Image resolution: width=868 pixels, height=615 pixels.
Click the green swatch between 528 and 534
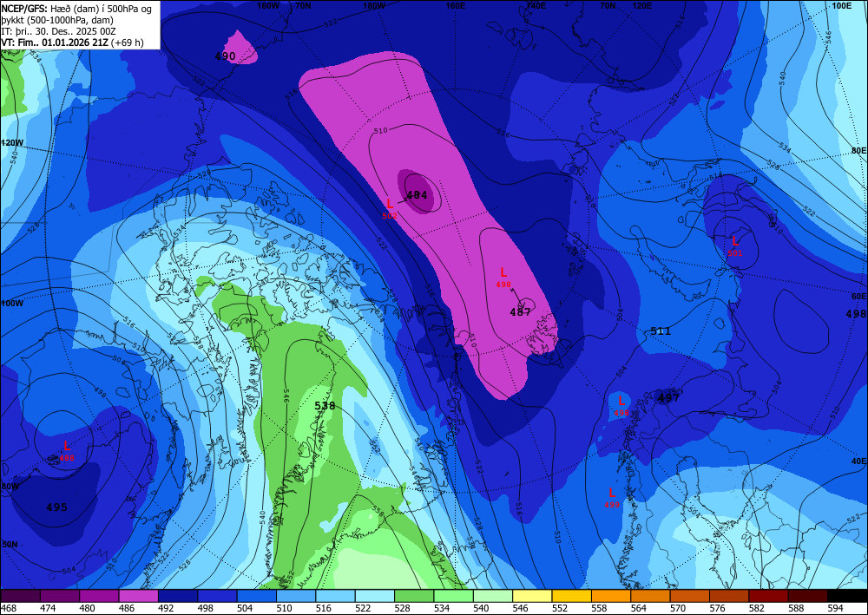click(414, 596)
